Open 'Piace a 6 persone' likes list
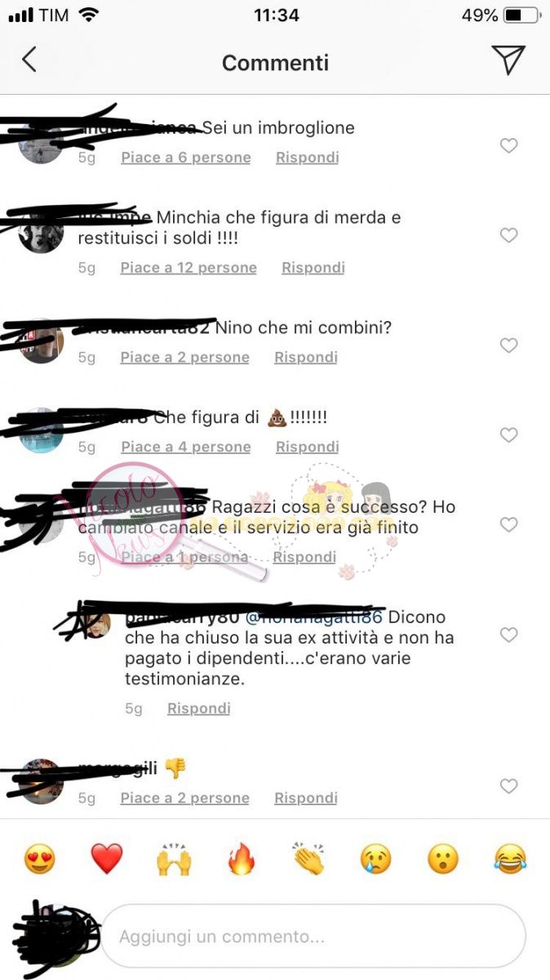 click(186, 158)
